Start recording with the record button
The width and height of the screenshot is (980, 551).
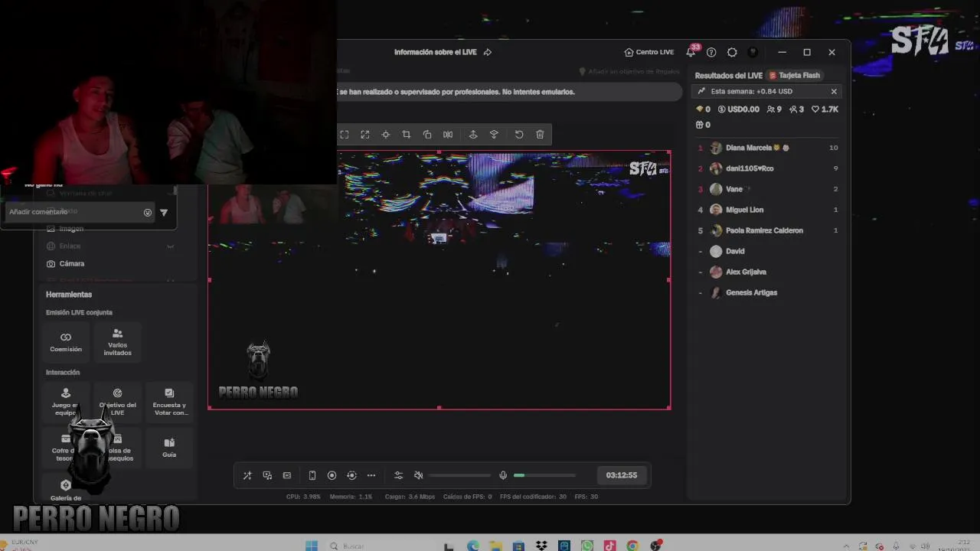(x=332, y=475)
